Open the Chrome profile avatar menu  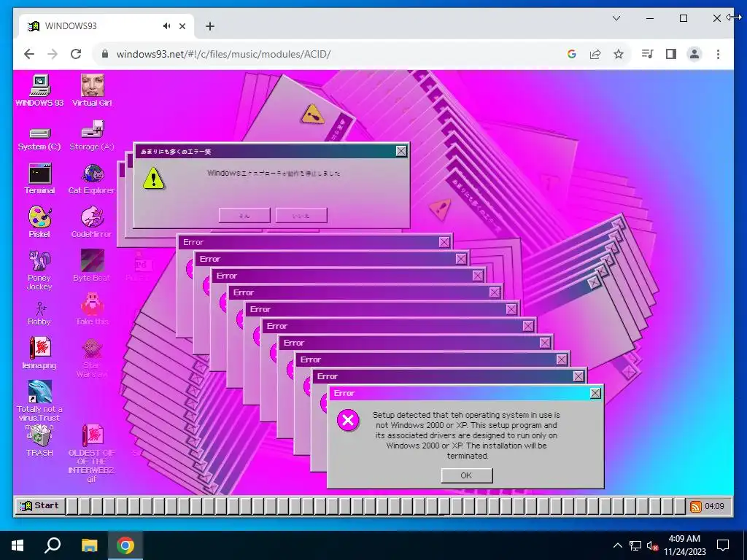click(694, 54)
